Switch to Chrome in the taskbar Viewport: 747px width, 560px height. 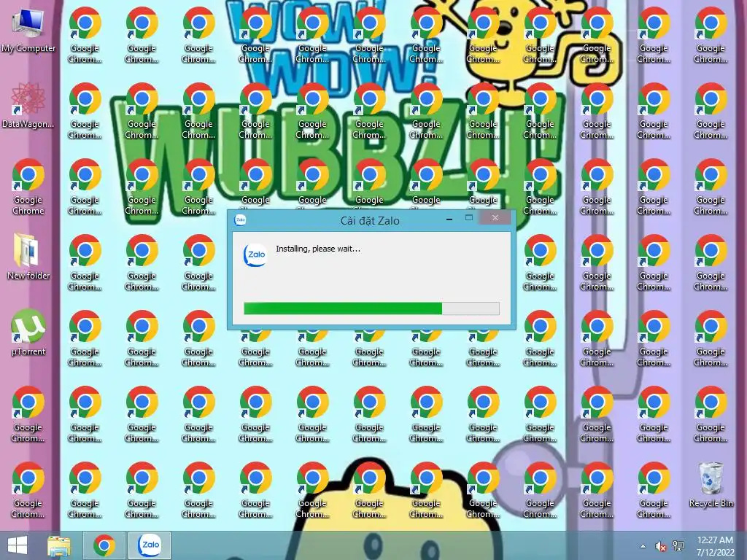tap(104, 545)
